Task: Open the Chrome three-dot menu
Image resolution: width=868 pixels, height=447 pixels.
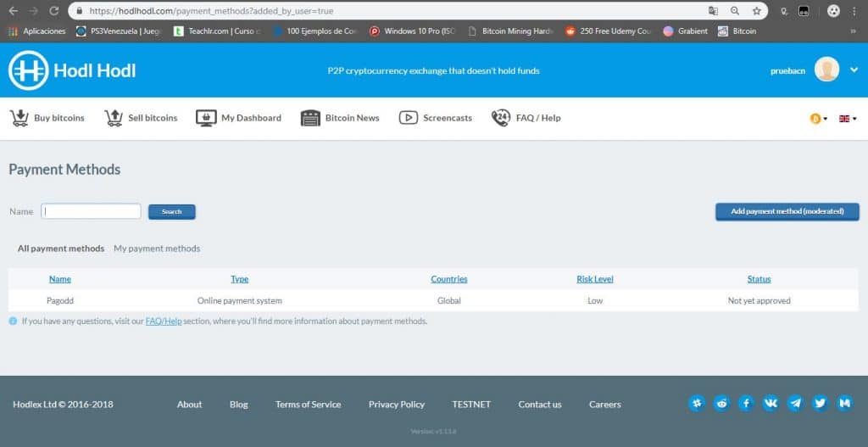Action: point(854,11)
